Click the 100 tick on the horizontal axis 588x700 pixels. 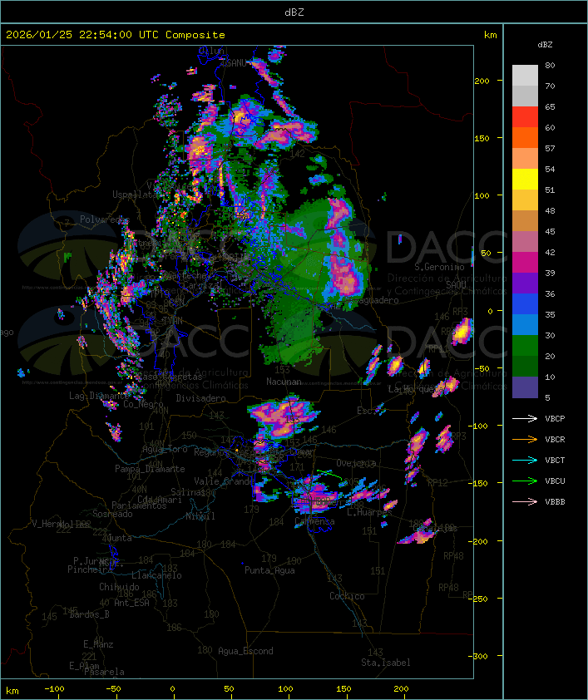pyautogui.click(x=286, y=689)
